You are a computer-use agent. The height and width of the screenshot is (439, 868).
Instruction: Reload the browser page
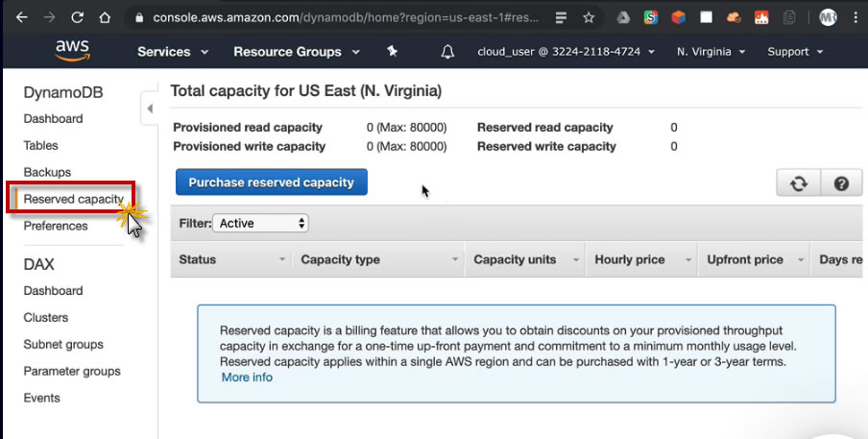tap(77, 17)
